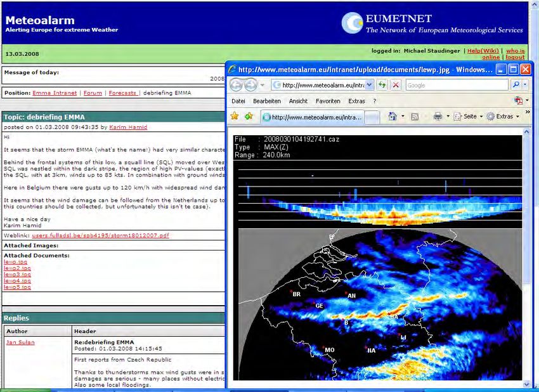Click the 13.03.2008 date text
Image resolution: width=539 pixels, height=392 pixels.
coord(22,54)
